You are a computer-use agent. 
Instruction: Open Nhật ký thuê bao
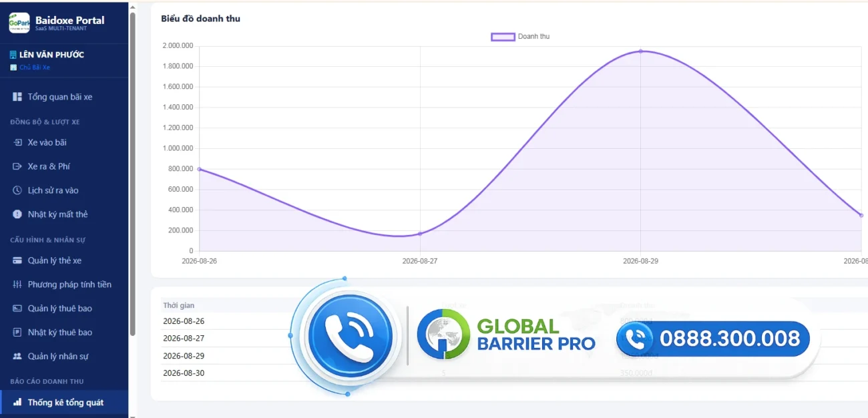pos(64,333)
